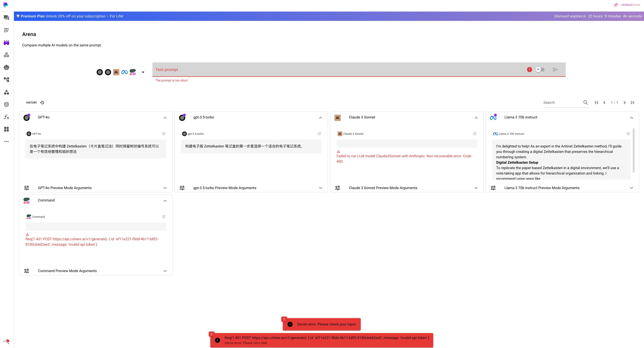Image resolution: width=644 pixels, height=348 pixels.
Task: Go to the first history page
Action: point(597,102)
